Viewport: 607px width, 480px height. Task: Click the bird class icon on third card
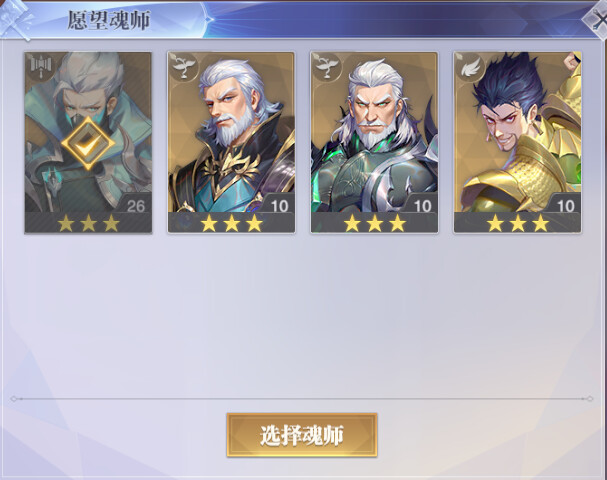326,67
